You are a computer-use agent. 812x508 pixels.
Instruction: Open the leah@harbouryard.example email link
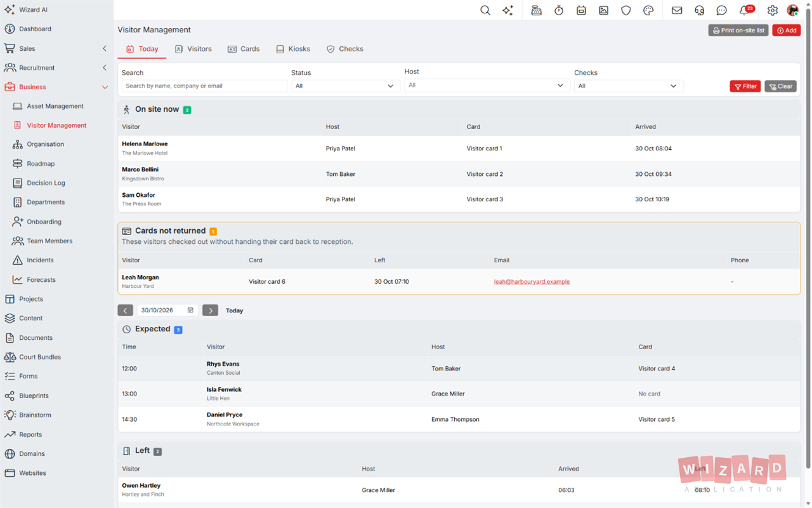click(x=532, y=281)
